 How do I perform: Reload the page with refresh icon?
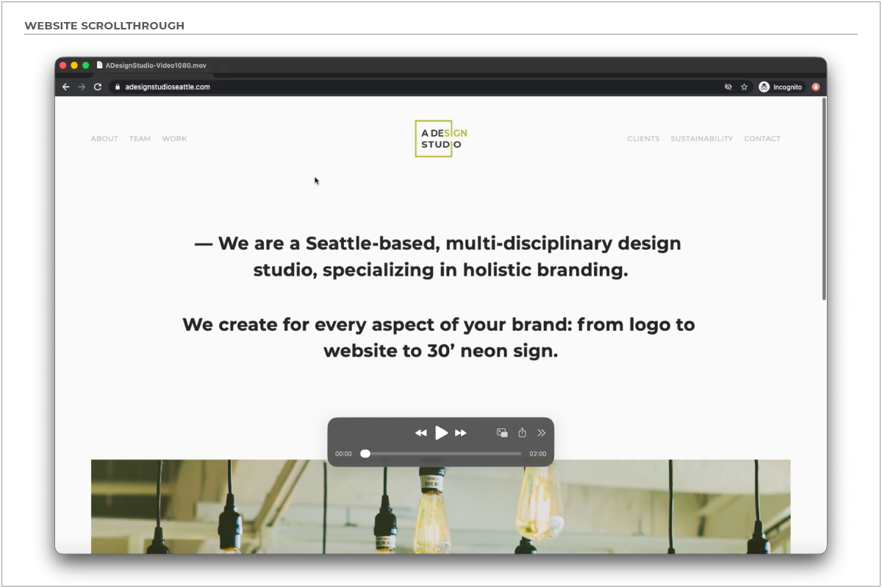98,87
